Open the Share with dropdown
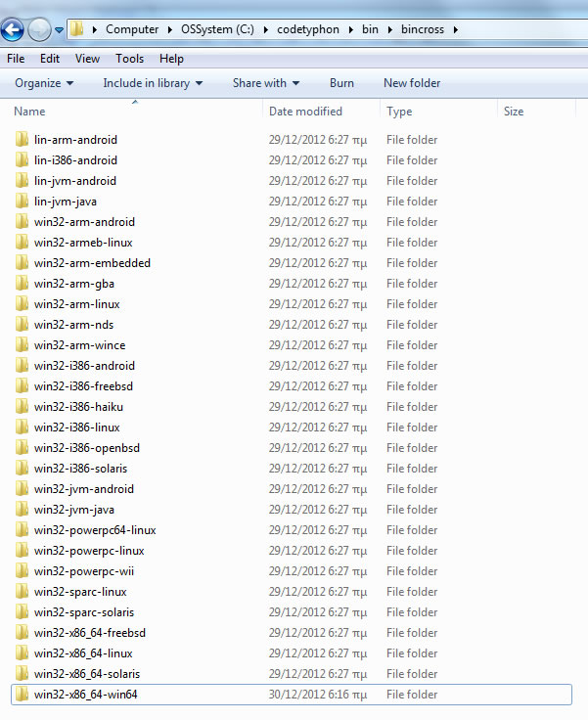This screenshot has height=720, width=588. [x=266, y=83]
